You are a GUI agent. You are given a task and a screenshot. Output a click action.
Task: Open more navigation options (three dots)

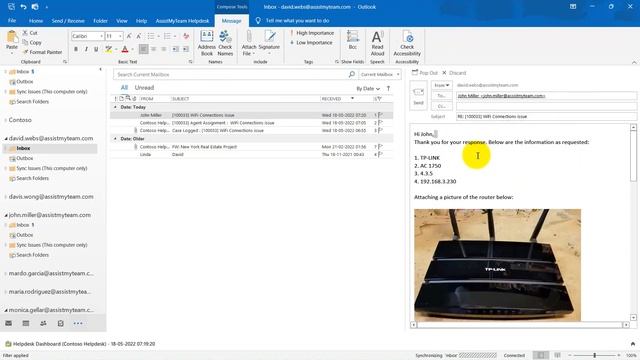(x=78, y=323)
